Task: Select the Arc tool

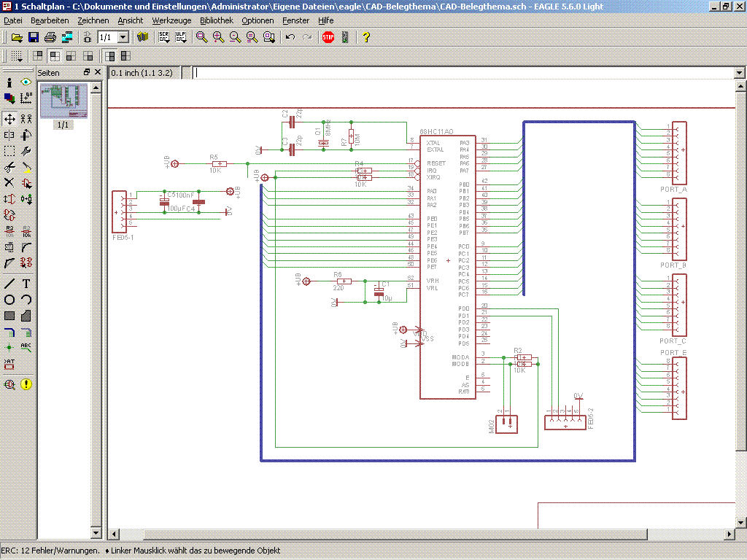Action: click(x=26, y=300)
